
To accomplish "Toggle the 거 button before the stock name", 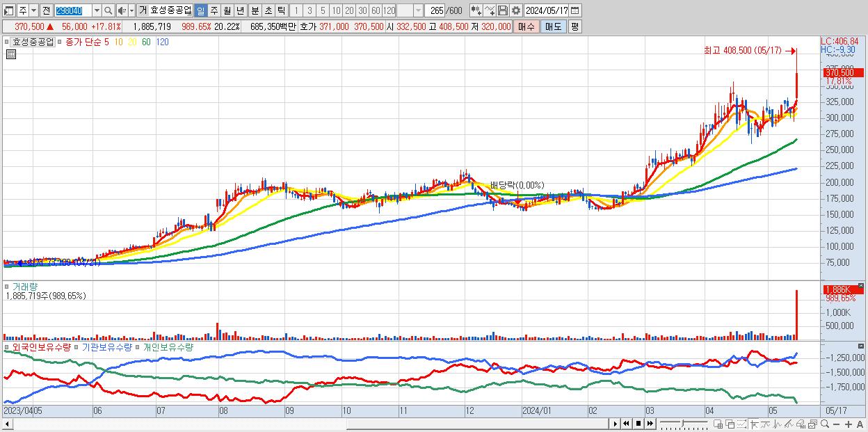I will (x=143, y=10).
